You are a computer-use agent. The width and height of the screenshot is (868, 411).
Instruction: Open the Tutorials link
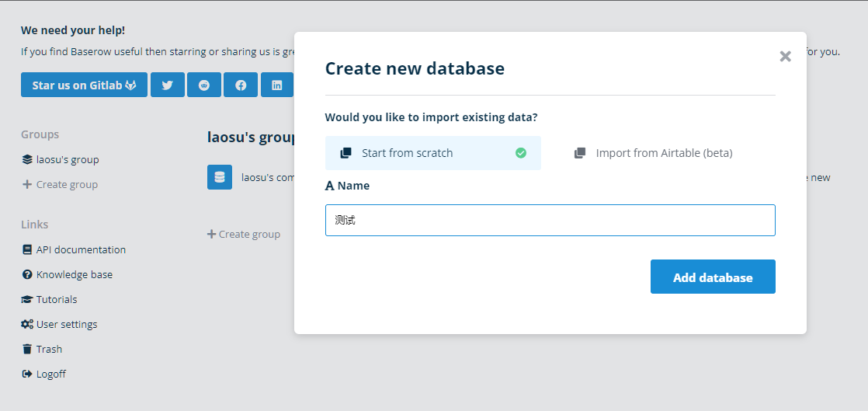tap(56, 299)
